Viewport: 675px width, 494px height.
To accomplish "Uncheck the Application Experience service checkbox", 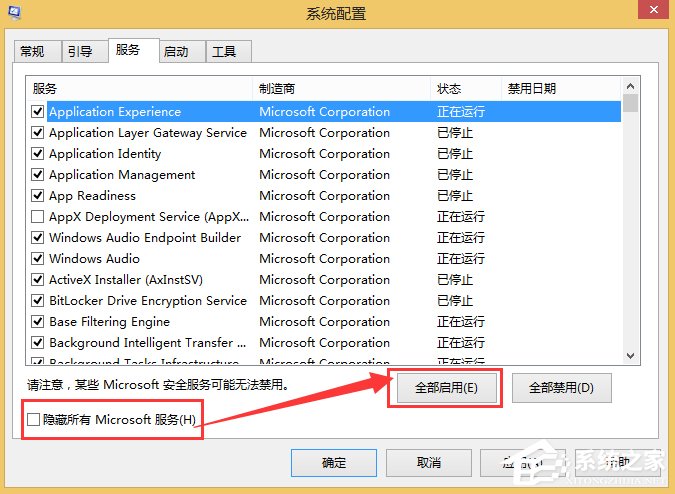I will click(37, 111).
